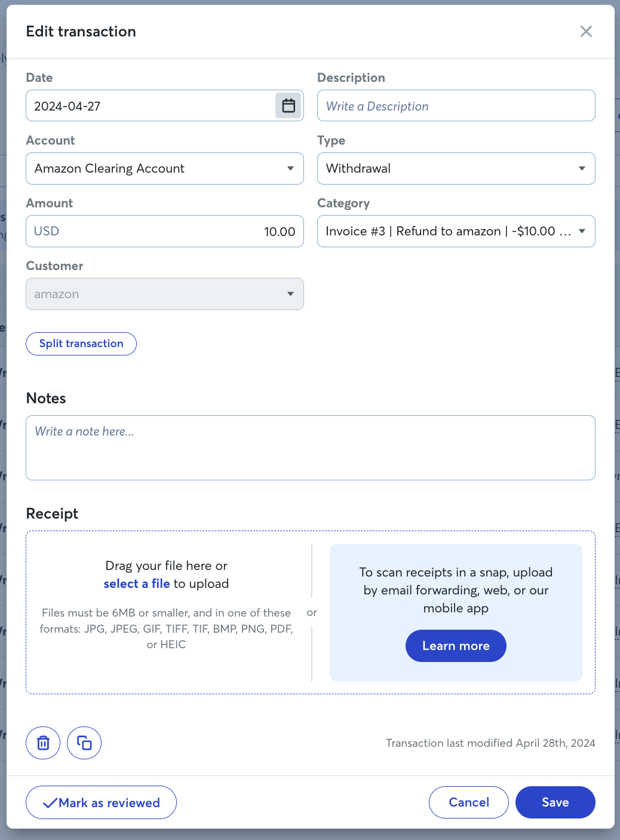
Task: Click the duplicate transaction copy icon
Action: 84,743
